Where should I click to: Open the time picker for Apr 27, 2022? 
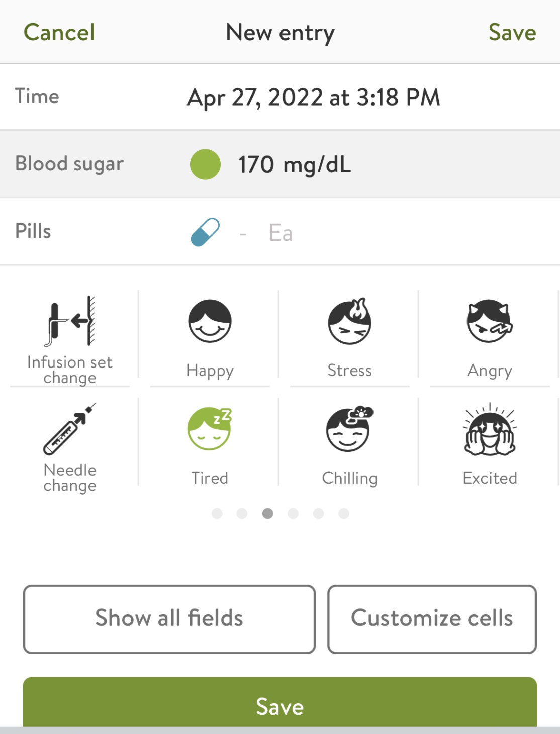(x=314, y=97)
